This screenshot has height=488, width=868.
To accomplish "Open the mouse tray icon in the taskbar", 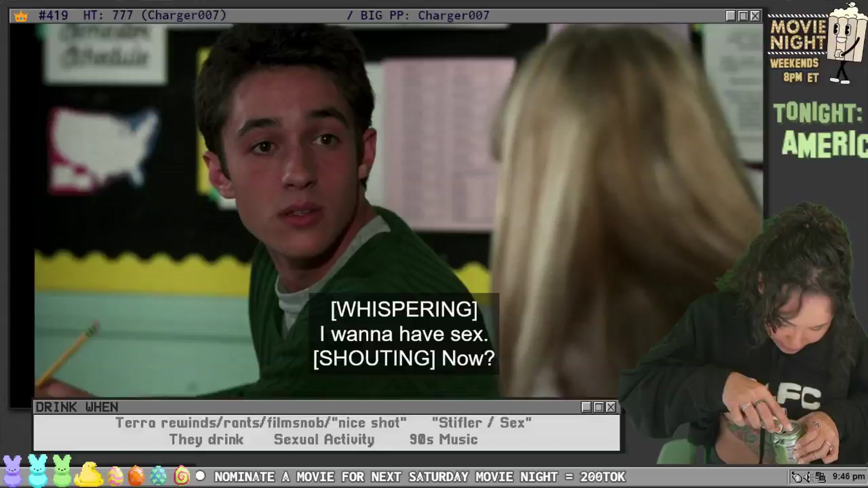I will point(797,477).
